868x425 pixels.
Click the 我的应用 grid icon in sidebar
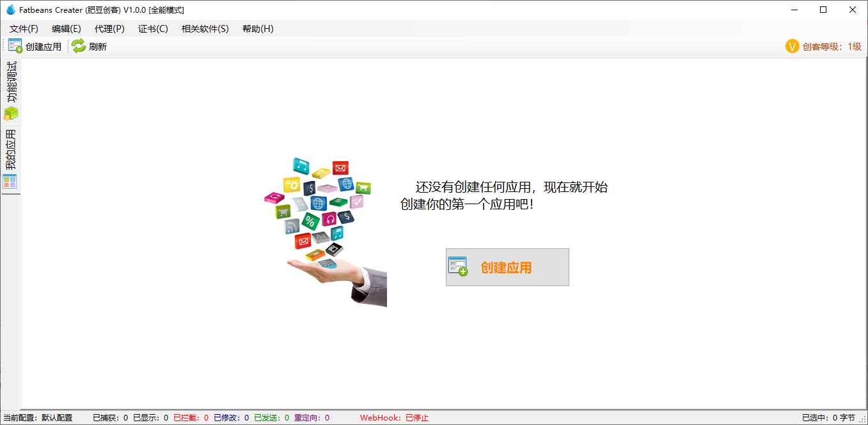pos(10,182)
